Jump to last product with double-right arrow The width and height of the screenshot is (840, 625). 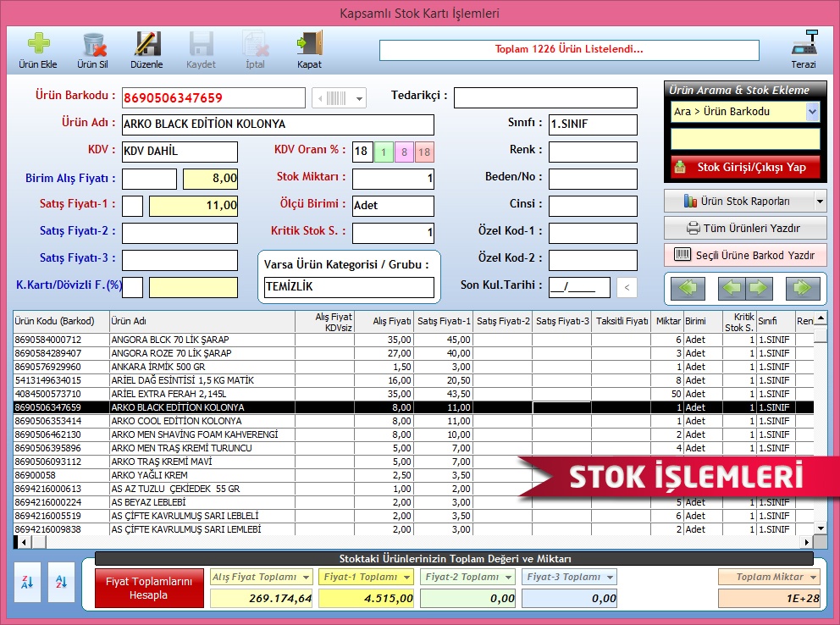point(803,288)
